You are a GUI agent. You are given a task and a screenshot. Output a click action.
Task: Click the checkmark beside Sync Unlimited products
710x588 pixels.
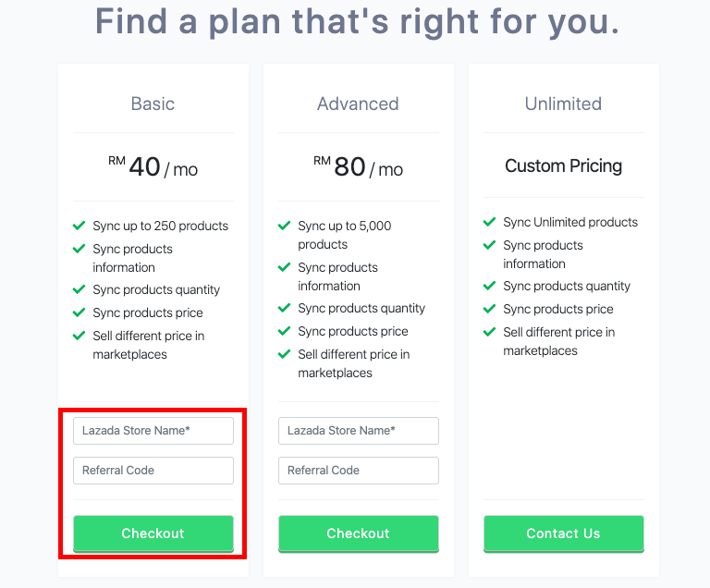(490, 222)
